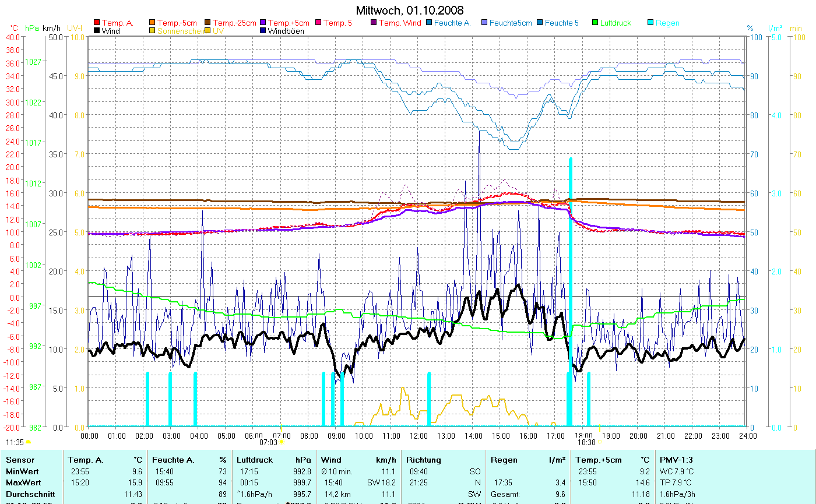816x504 pixels.
Task: Click the chart title Mittwoch, 01.10.2008
Action: [410, 11]
